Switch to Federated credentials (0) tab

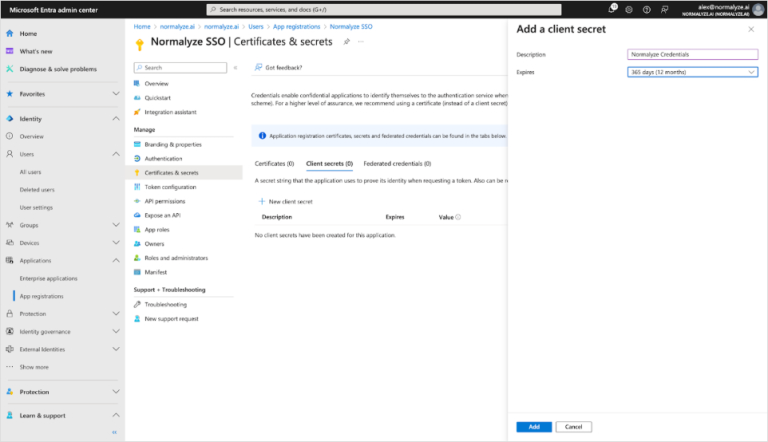pyautogui.click(x=397, y=163)
